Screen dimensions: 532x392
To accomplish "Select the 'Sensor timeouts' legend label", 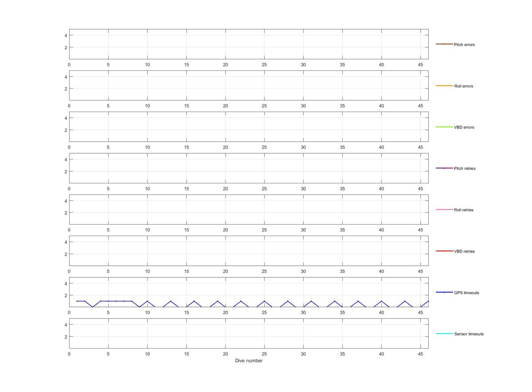I will tap(469, 334).
